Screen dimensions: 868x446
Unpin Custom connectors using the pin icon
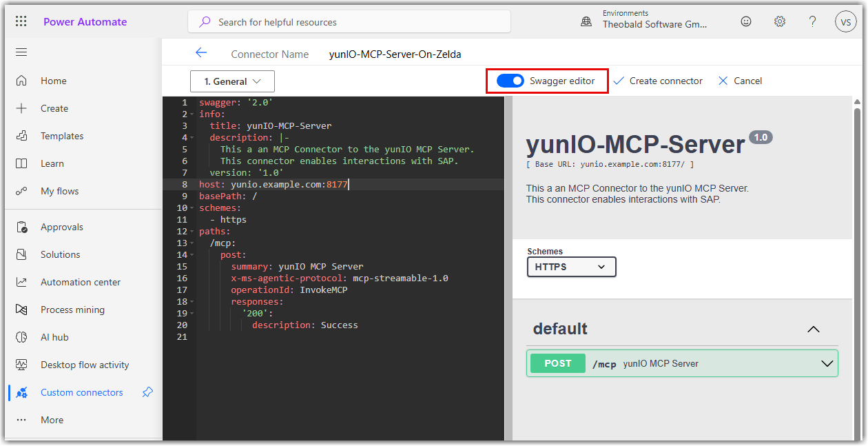[x=147, y=392]
